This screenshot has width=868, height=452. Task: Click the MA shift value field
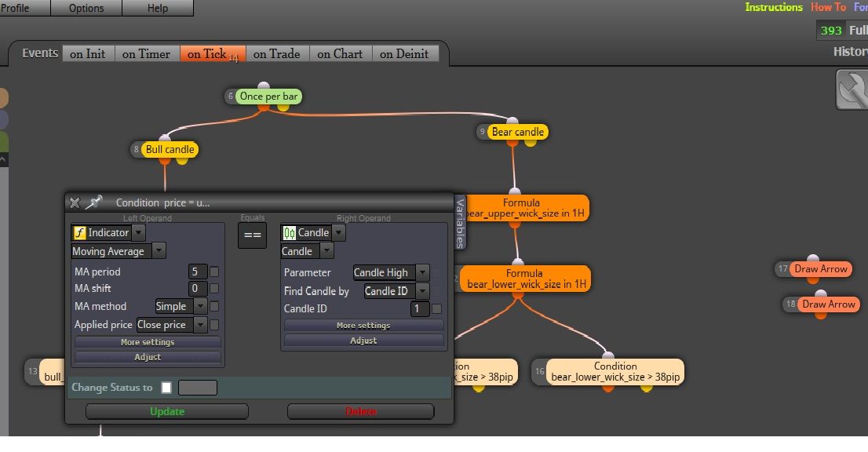199,288
